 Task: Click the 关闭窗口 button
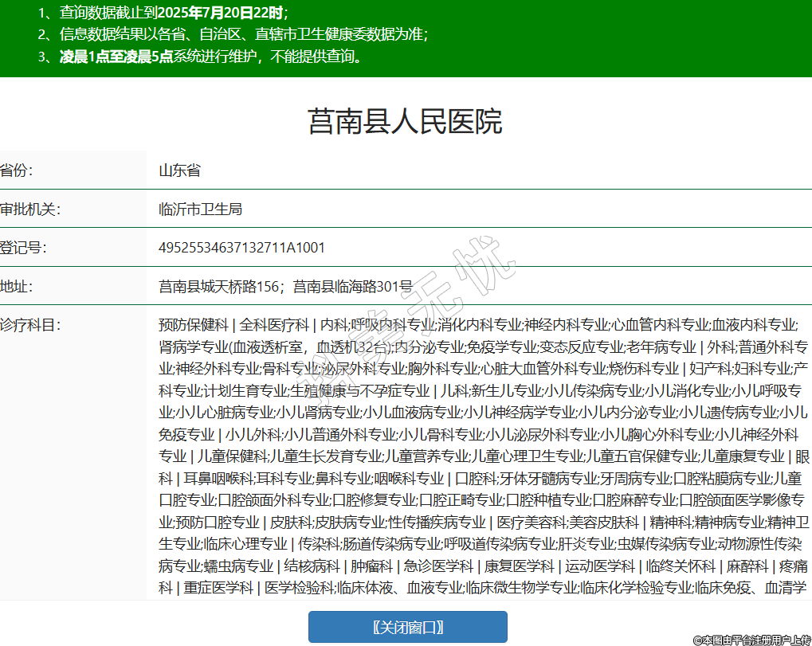(407, 627)
